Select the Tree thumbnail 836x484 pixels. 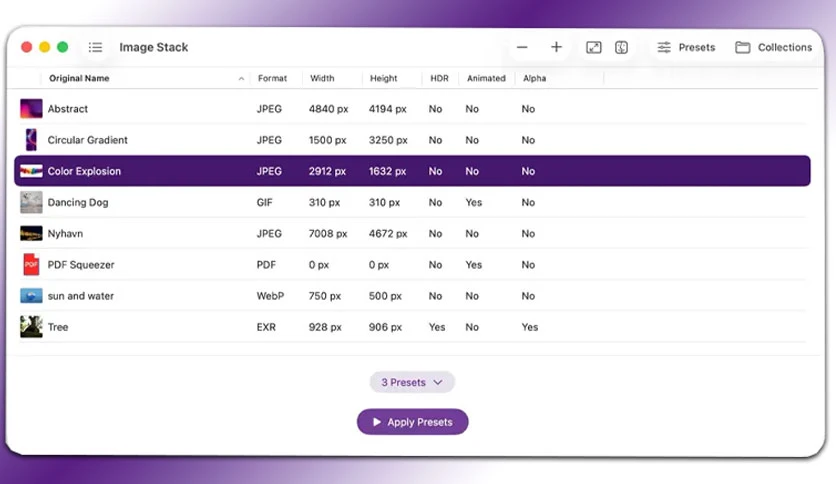(x=31, y=327)
